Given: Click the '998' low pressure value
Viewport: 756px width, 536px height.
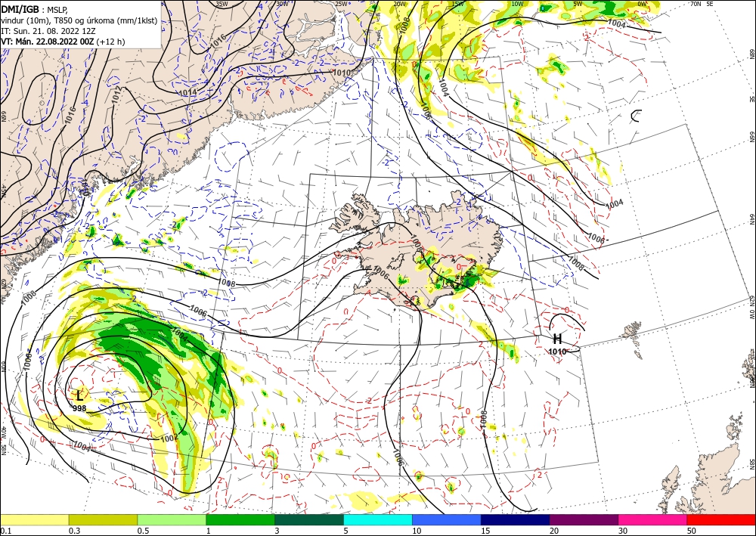Looking at the screenshot, I should click(79, 408).
